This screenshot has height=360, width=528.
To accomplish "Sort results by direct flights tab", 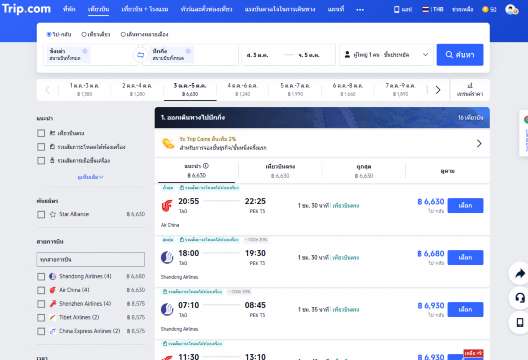I will (x=280, y=171).
